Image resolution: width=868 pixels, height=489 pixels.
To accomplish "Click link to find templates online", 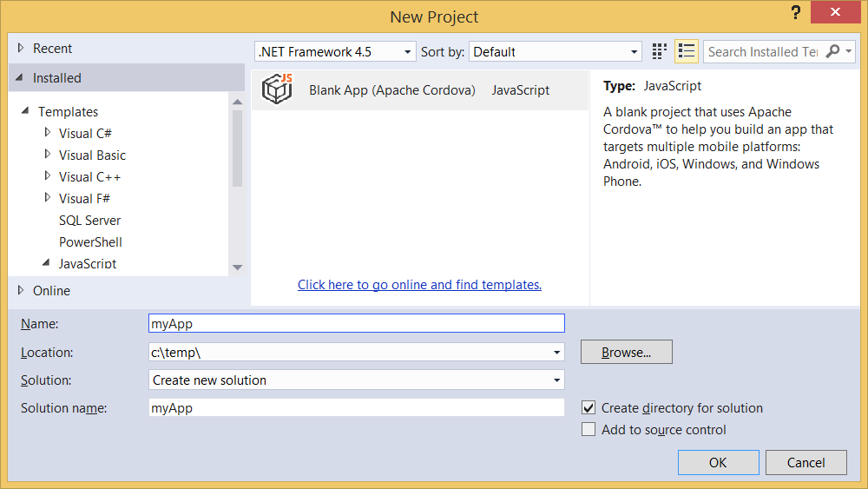I will [419, 285].
